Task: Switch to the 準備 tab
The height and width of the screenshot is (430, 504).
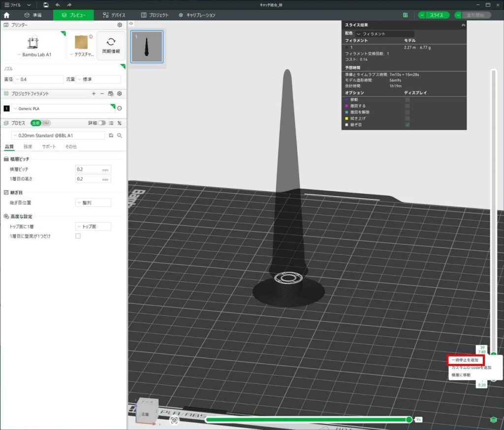Action: pos(33,15)
